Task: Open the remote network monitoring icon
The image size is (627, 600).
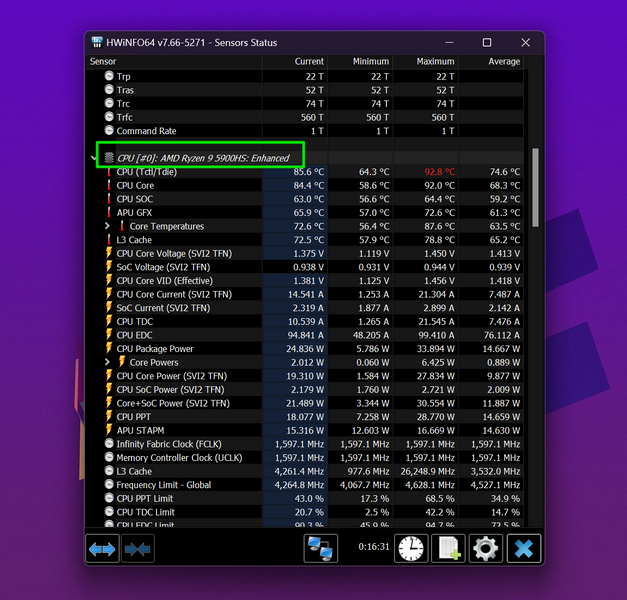Action: tap(321, 548)
